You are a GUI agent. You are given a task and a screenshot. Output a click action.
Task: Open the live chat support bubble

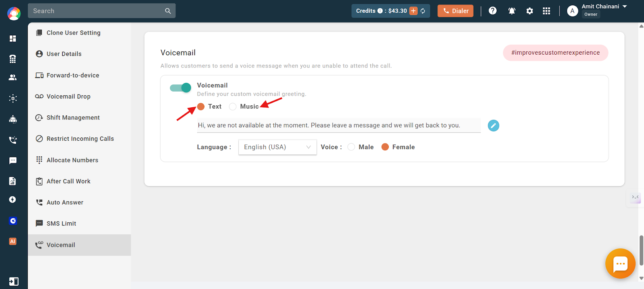[x=620, y=264]
